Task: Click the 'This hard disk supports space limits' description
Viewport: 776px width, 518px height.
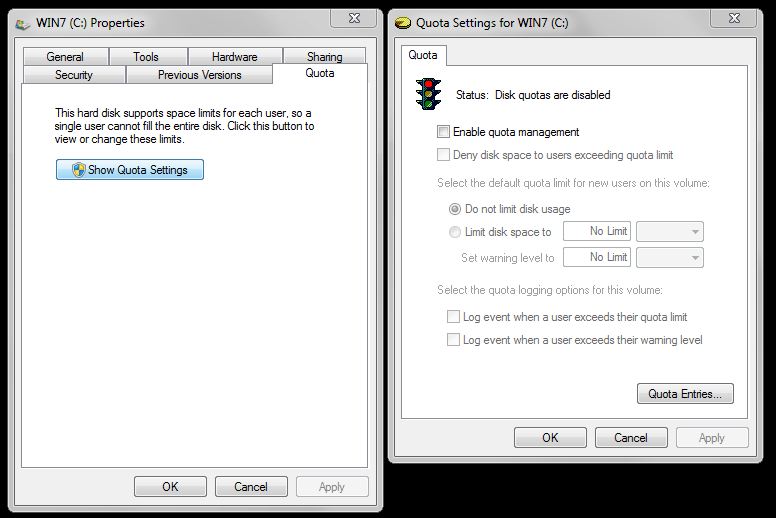Action: click(x=184, y=126)
